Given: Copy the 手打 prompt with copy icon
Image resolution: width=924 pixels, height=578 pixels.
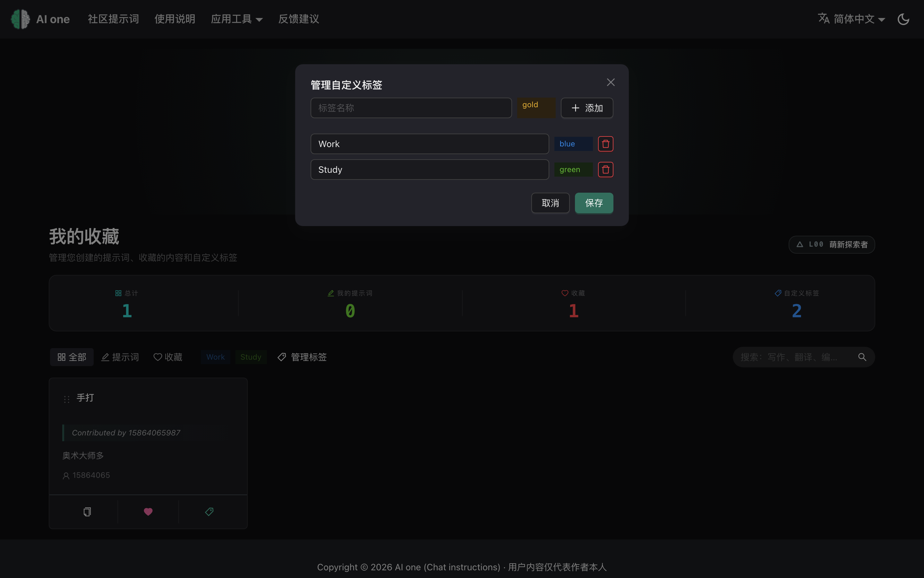Looking at the screenshot, I should click(87, 512).
